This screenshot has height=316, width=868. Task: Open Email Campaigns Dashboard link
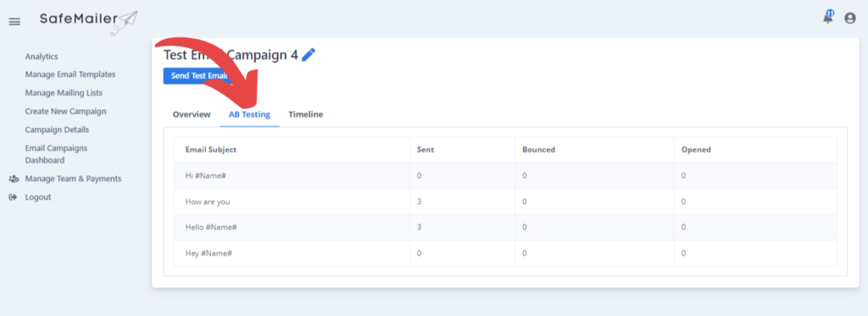tap(56, 154)
